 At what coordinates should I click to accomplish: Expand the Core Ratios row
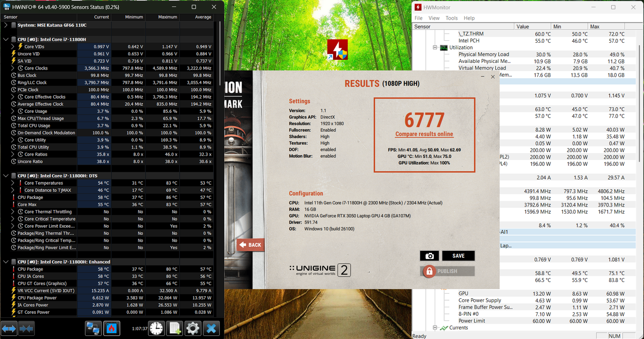click(14, 154)
